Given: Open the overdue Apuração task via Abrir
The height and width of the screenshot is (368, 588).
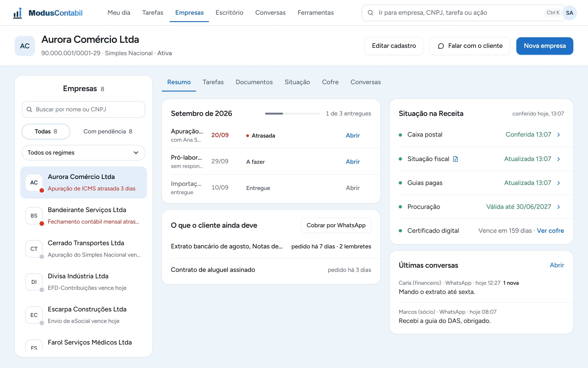Looking at the screenshot, I should pyautogui.click(x=353, y=135).
